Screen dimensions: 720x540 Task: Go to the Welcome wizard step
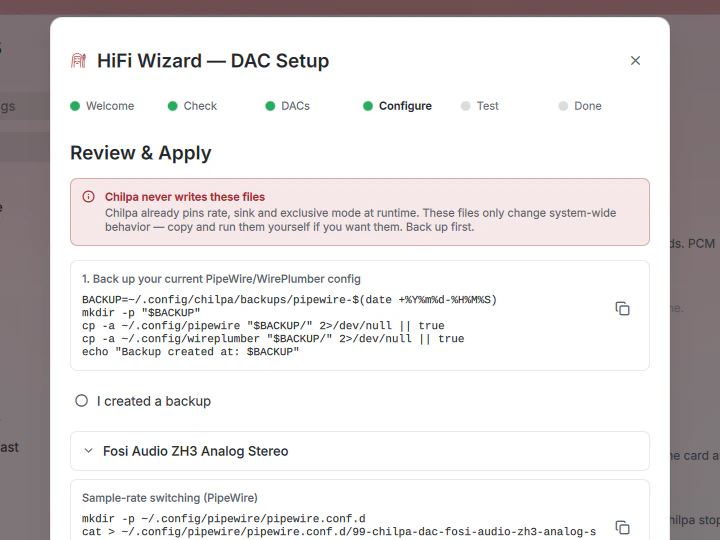pyautogui.click(x=110, y=106)
